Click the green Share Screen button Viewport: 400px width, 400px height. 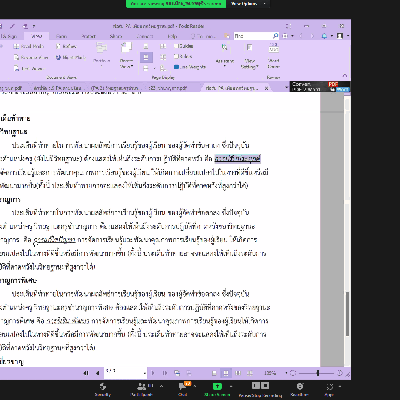[x=217, y=389]
